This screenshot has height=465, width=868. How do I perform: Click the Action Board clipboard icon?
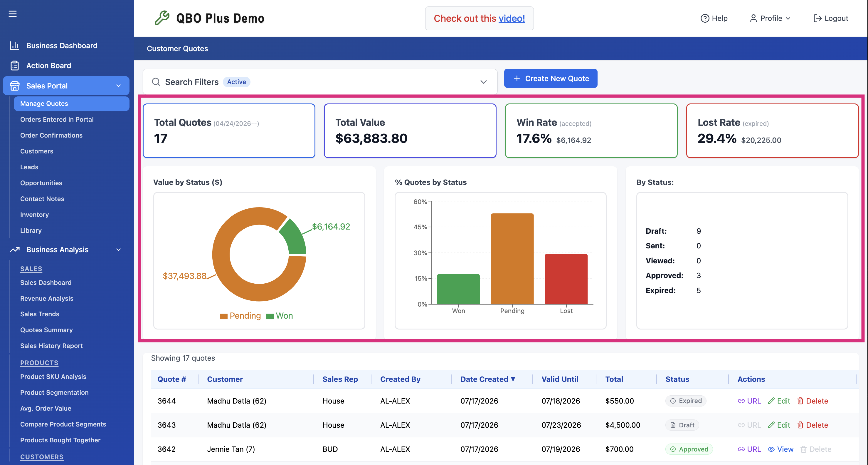(x=14, y=66)
